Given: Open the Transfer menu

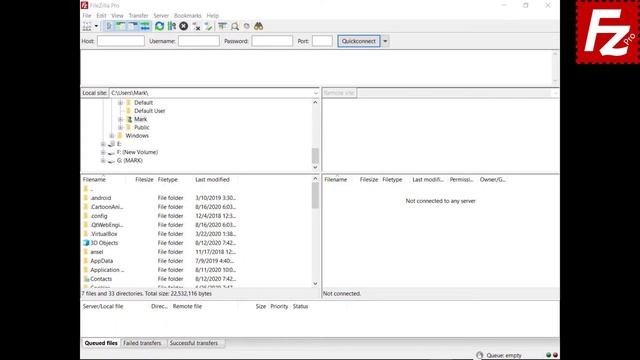Looking at the screenshot, I should pos(138,16).
